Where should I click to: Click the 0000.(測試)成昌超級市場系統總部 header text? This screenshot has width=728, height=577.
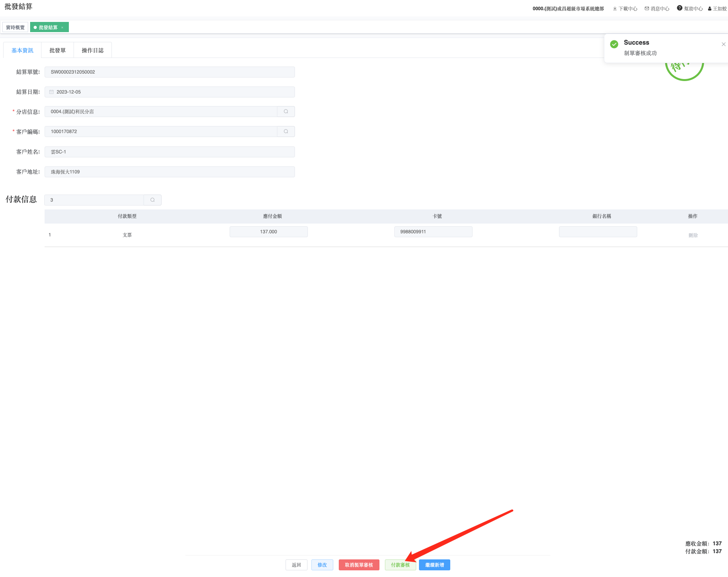568,9
